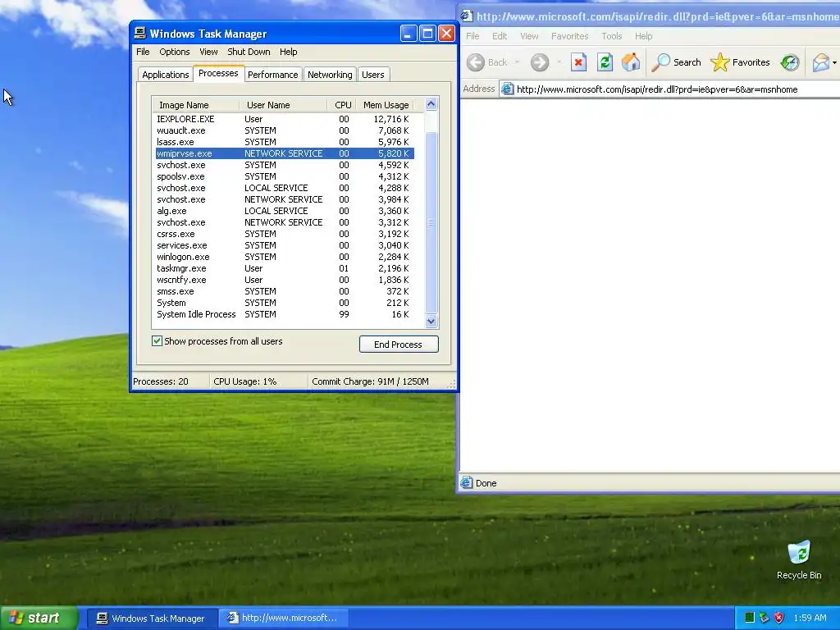Click the Mail envelope icon in IE toolbar
This screenshot has width=840, height=630.
(820, 62)
